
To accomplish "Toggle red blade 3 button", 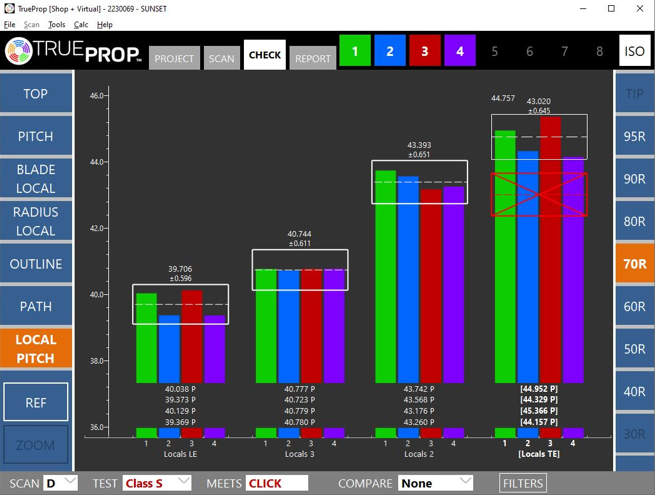I will pyautogui.click(x=425, y=51).
